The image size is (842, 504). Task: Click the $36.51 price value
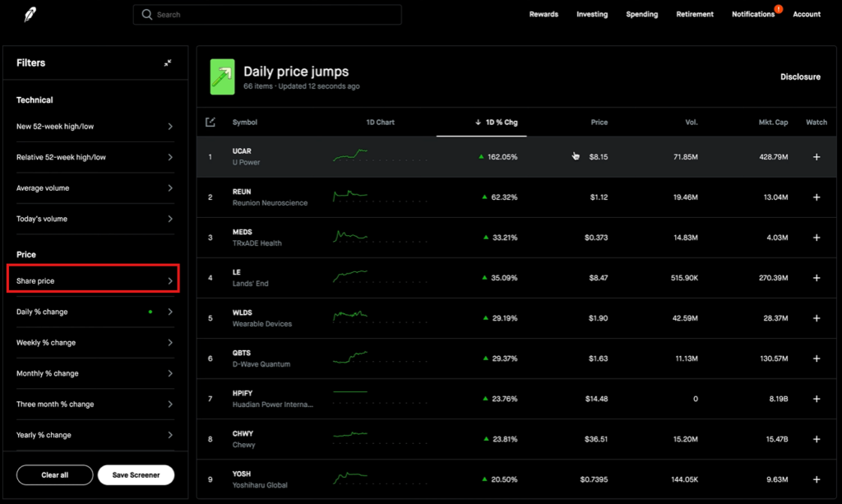pyautogui.click(x=596, y=438)
